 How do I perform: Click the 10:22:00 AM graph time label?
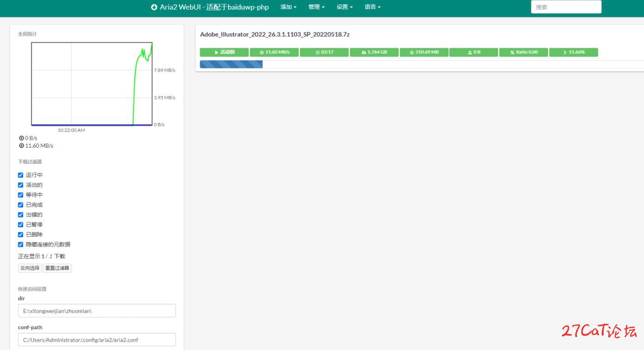coord(71,130)
